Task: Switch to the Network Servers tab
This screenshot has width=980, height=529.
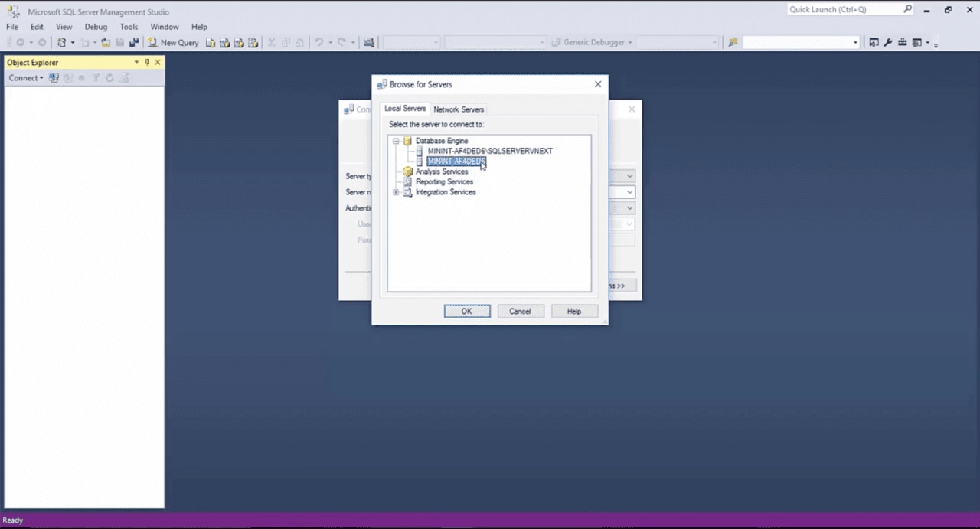Action: (459, 109)
